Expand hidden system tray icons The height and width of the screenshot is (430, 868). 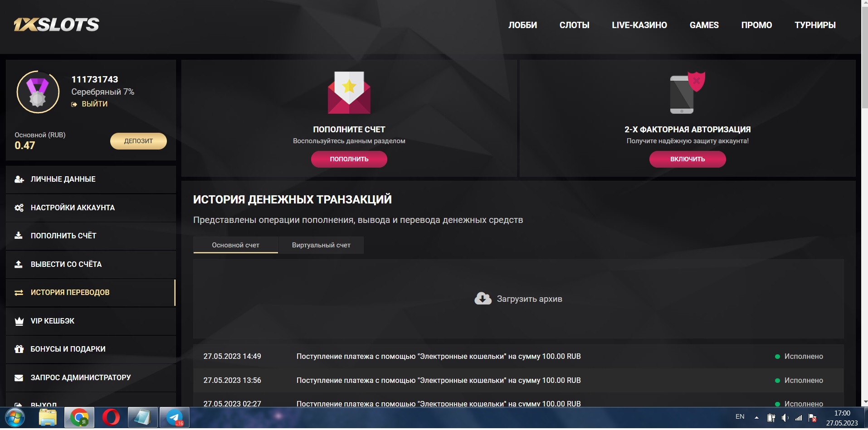coord(756,417)
